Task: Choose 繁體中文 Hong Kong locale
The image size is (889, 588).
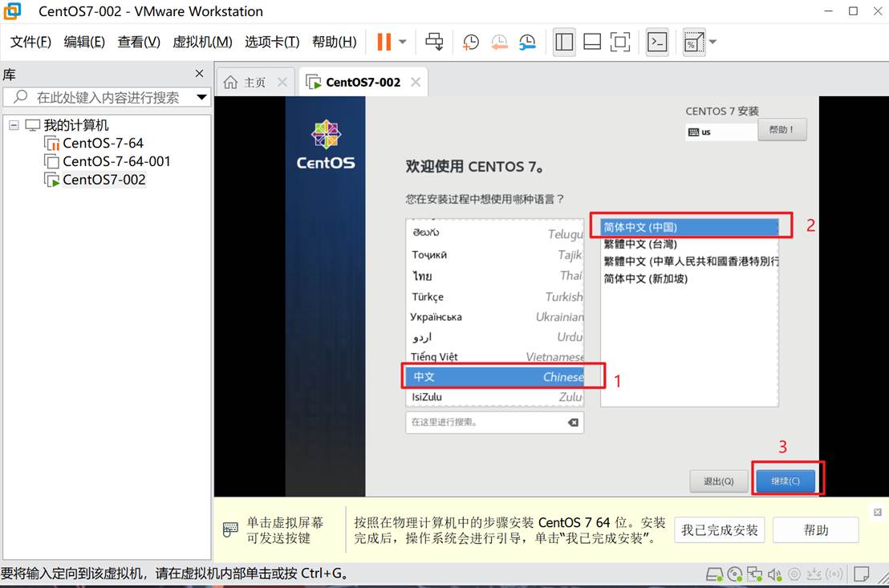Action: (689, 262)
